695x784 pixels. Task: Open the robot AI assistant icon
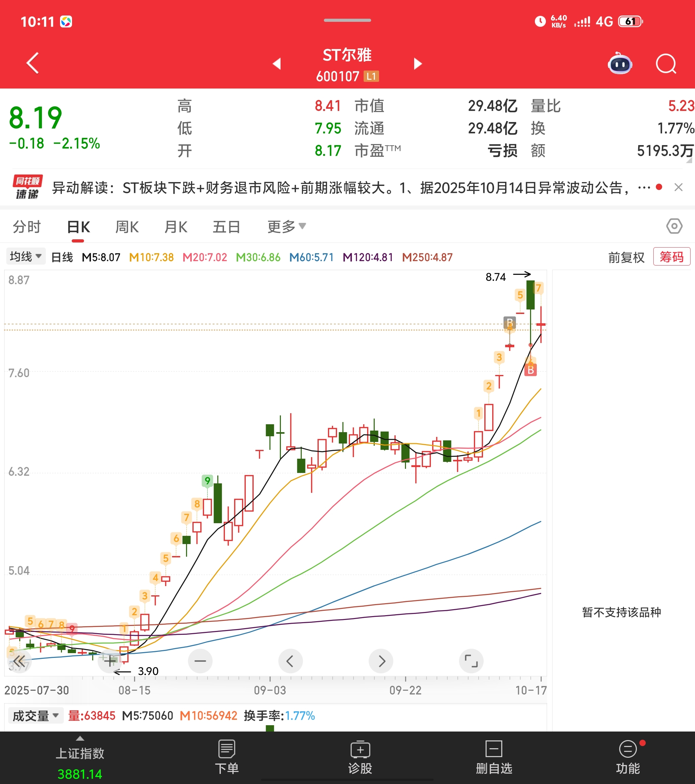tap(619, 64)
